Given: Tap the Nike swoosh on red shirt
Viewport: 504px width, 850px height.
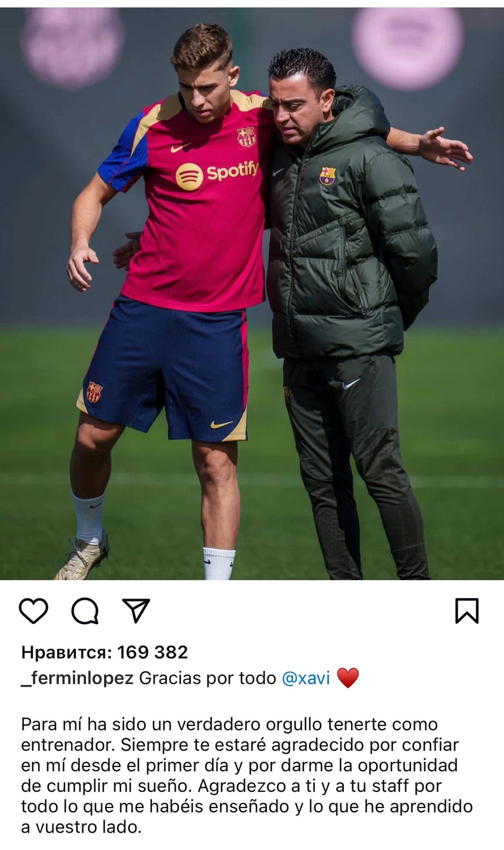Looking at the screenshot, I should [x=181, y=147].
